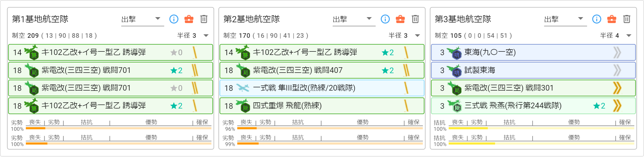Image resolution: width=644 pixels, height=157 pixels.
Task: Click proficiency chevron of 試製東海
Action: pyautogui.click(x=617, y=70)
